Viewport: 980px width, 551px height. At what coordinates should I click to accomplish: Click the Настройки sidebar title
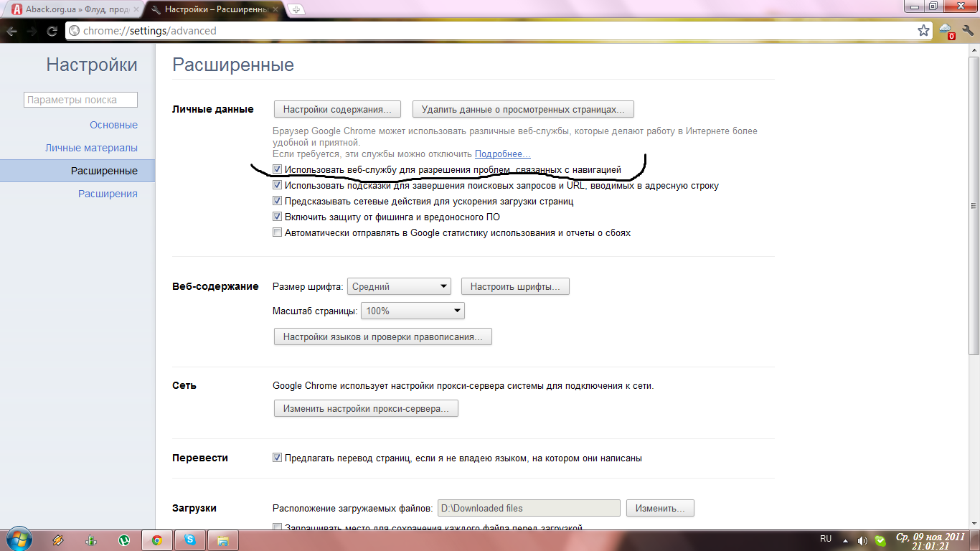point(92,65)
